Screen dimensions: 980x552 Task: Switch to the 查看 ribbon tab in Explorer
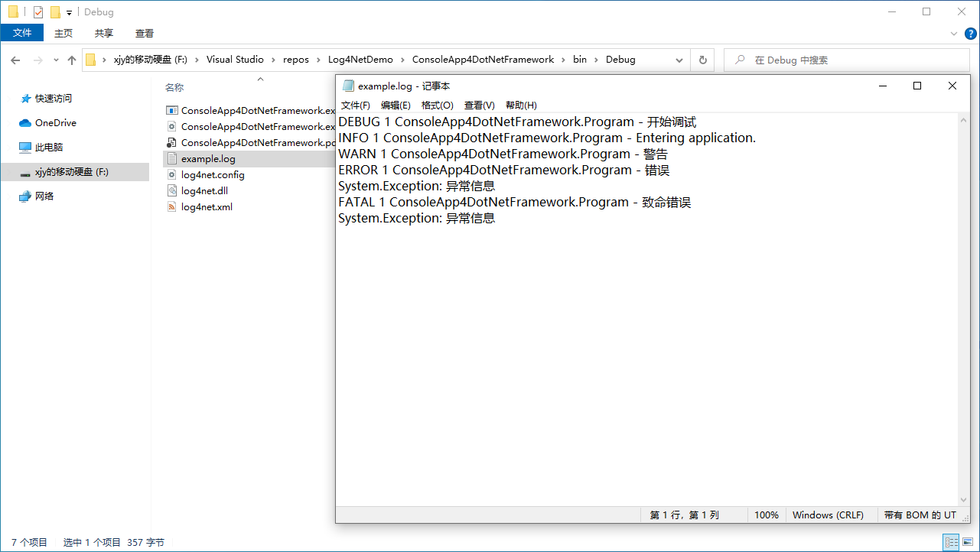point(145,33)
